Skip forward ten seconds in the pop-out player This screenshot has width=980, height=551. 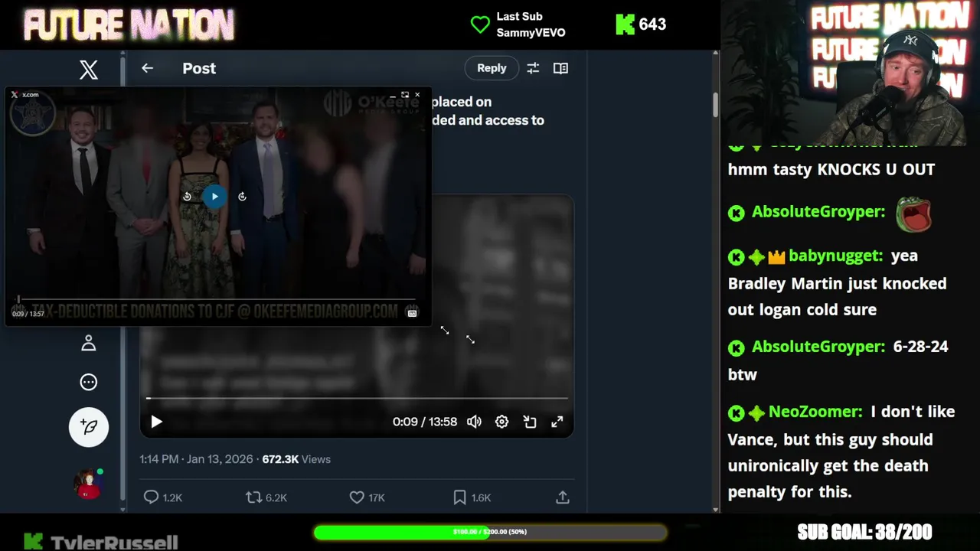[x=242, y=197]
